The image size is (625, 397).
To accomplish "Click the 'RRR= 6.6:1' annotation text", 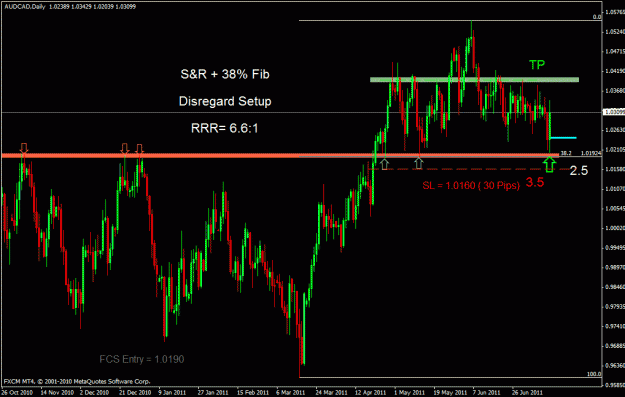I will click(224, 128).
